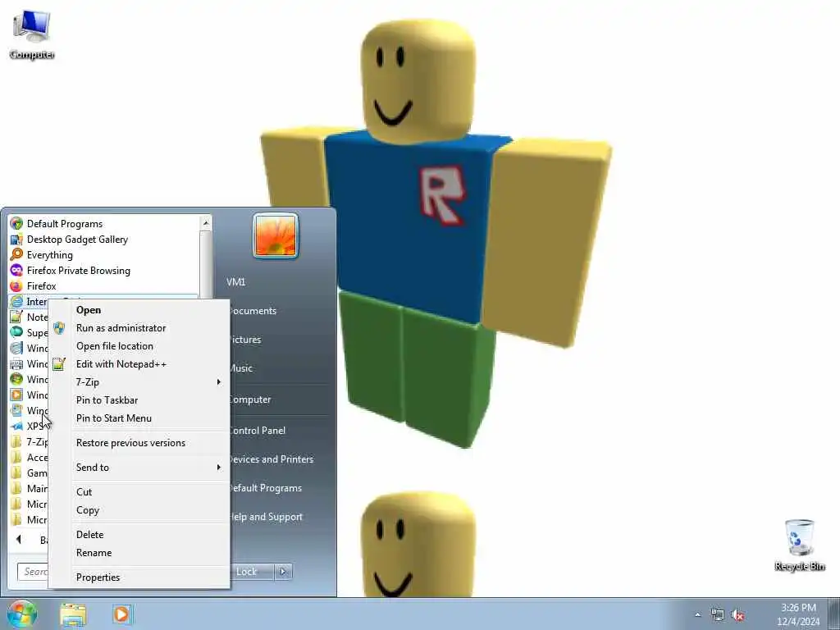Open Computer from the Start menu
Viewport: 840px width, 630px height.
(x=250, y=399)
